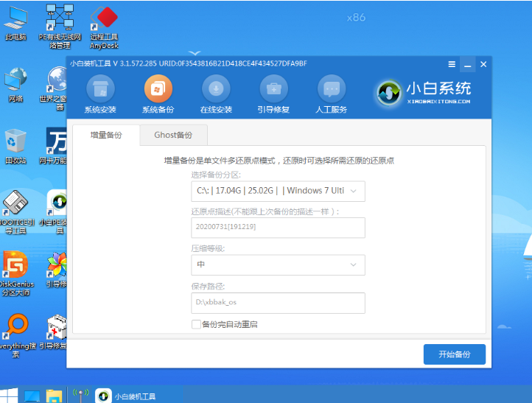
Task: Click the 还原点描述 text field
Action: [278, 227]
